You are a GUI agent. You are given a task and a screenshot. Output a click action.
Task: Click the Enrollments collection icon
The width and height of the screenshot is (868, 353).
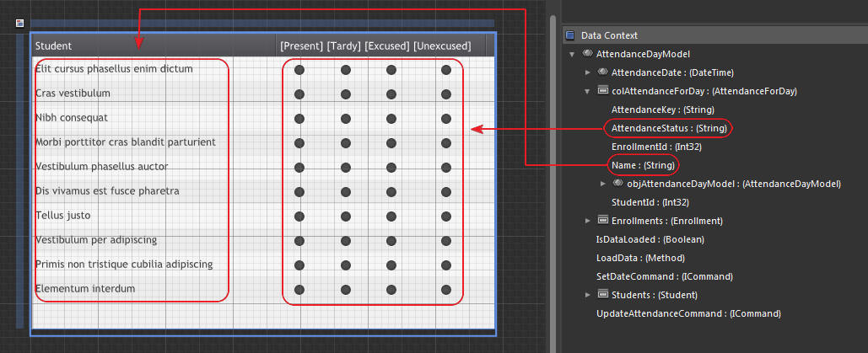[x=603, y=220]
